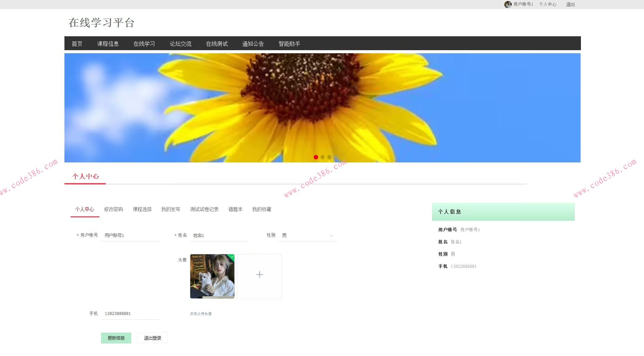
Task: Click the uploaded avatar photo thumbnail
Action: coord(212,276)
